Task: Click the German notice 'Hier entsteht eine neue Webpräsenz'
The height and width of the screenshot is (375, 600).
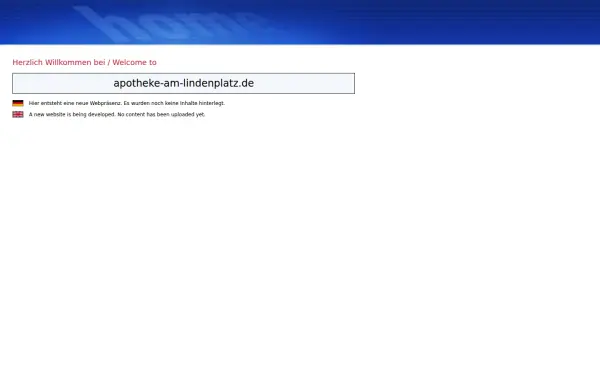Action: (127, 103)
